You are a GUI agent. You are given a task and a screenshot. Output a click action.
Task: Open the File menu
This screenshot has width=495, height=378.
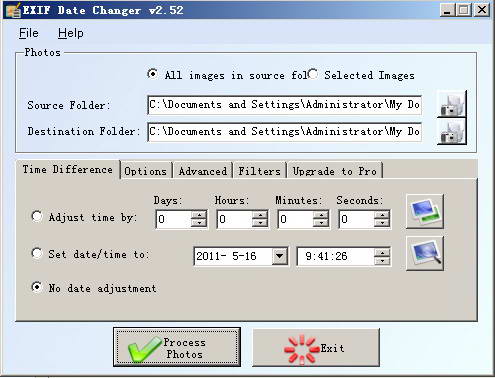[x=29, y=33]
